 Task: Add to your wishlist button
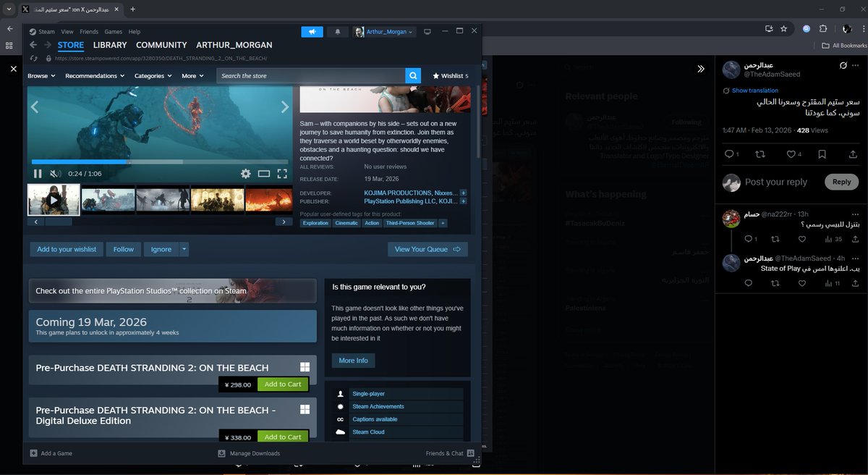pyautogui.click(x=67, y=249)
